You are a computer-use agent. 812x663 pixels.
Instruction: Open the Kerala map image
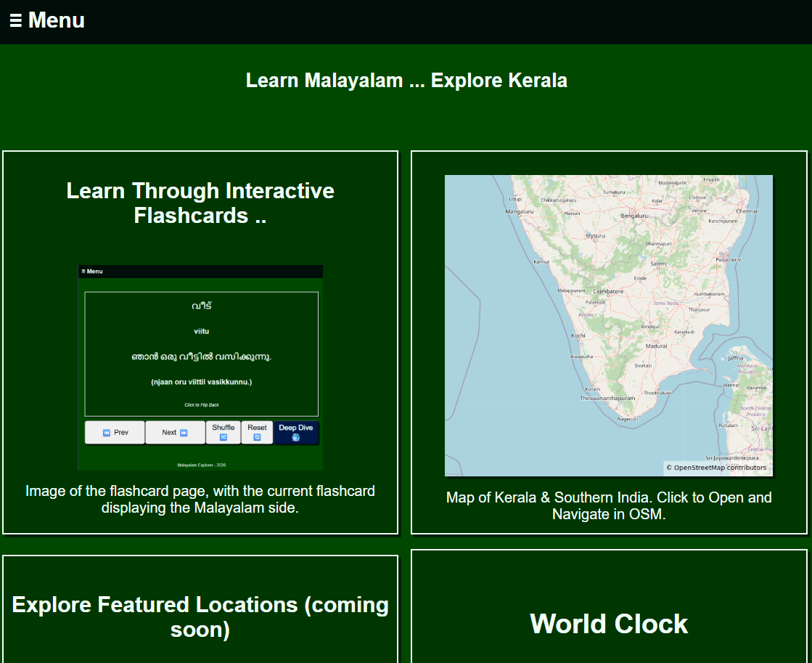click(608, 325)
